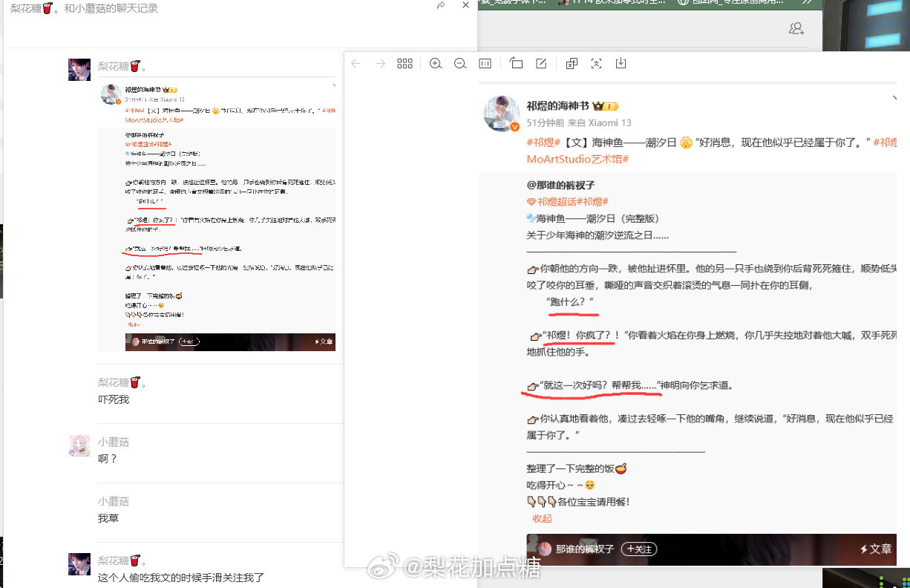Select the 1:1 actual size icon
The height and width of the screenshot is (588, 910).
[x=485, y=63]
